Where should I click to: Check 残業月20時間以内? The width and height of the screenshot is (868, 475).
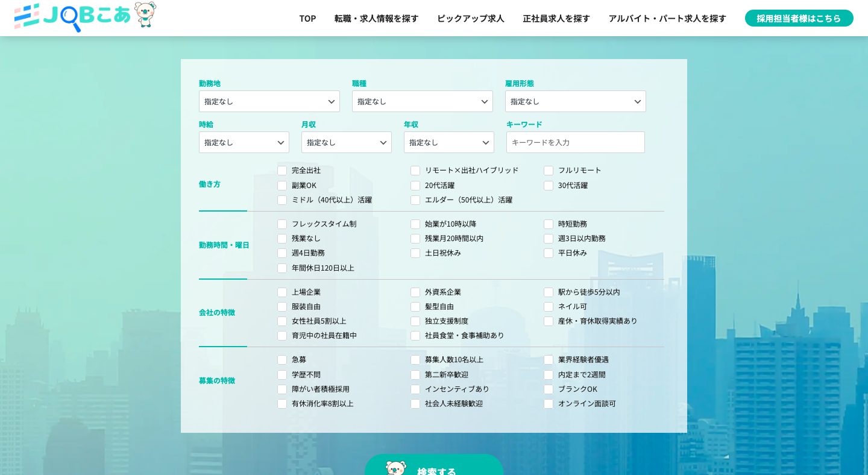415,239
